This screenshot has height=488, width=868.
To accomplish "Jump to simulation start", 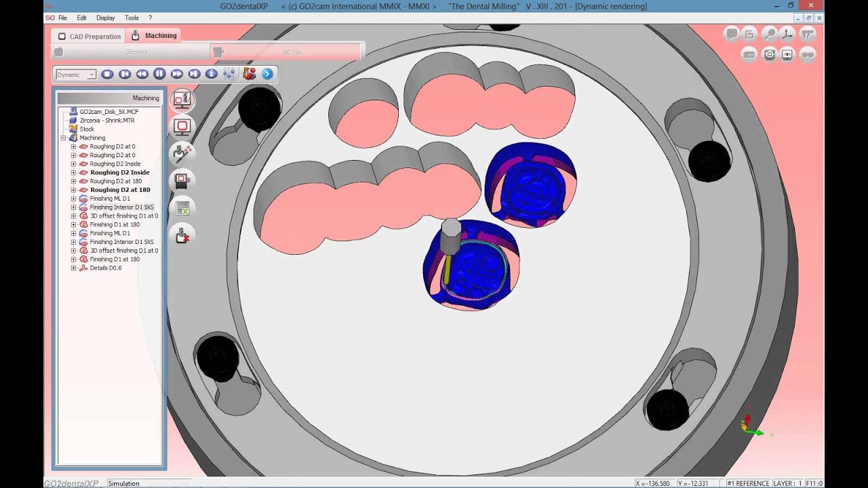I will pos(125,74).
